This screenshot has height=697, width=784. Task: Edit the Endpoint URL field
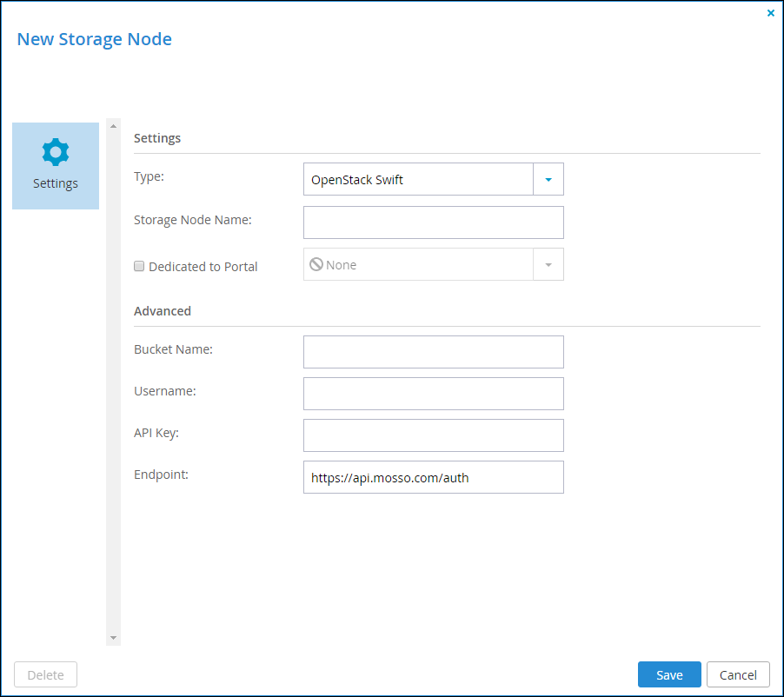tap(434, 477)
